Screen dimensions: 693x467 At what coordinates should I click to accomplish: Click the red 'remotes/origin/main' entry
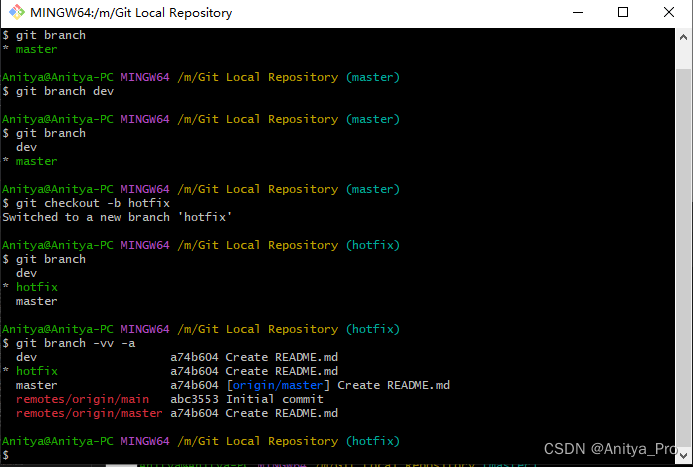pos(83,399)
